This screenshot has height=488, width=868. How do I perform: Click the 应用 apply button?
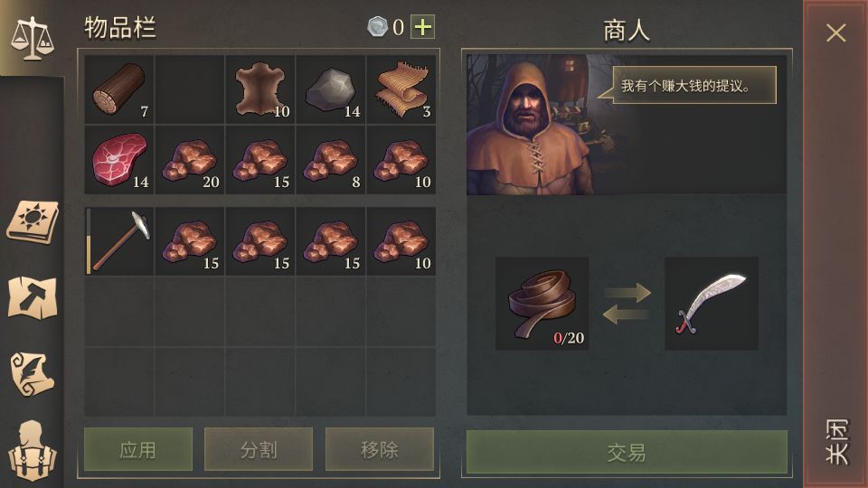138,449
